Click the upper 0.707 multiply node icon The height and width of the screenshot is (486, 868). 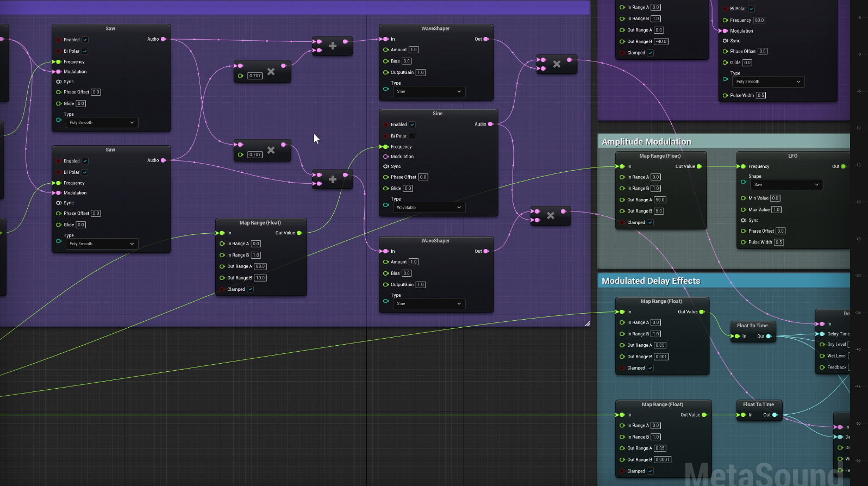click(271, 72)
